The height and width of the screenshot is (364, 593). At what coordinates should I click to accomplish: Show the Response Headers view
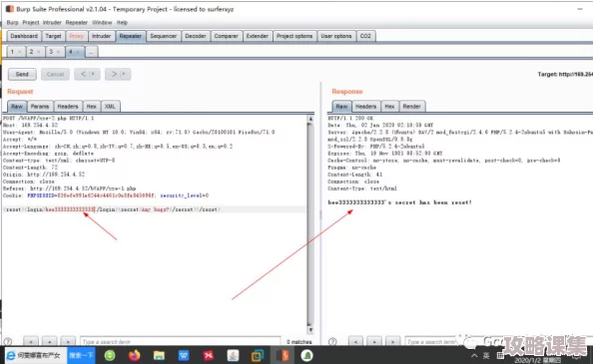[365, 107]
